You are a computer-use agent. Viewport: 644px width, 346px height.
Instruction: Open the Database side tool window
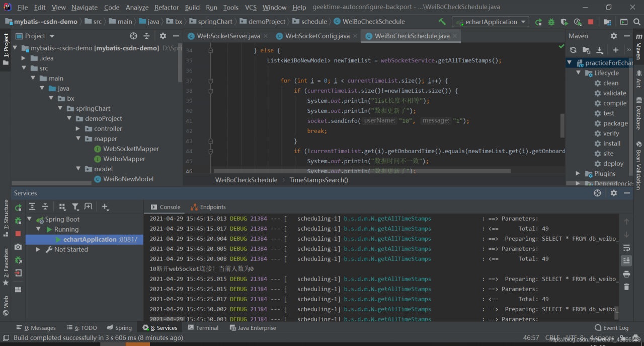point(638,113)
